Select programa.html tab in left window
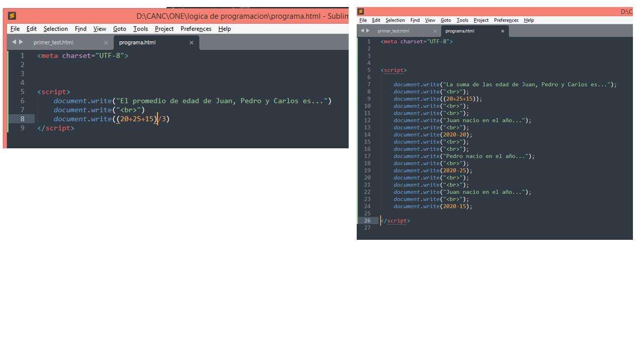This screenshot has height=362, width=644. pyautogui.click(x=137, y=43)
